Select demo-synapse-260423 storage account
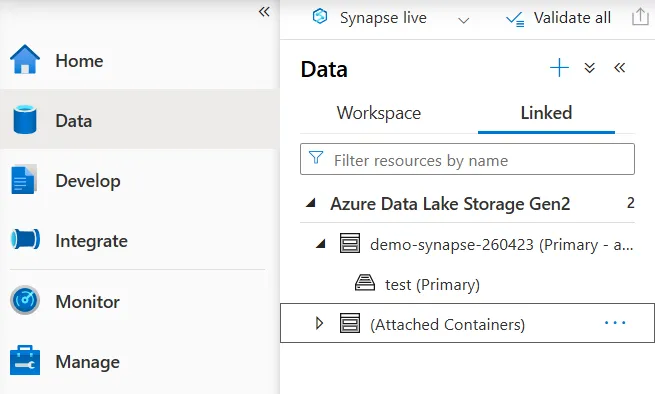This screenshot has height=394, width=655. [501, 244]
